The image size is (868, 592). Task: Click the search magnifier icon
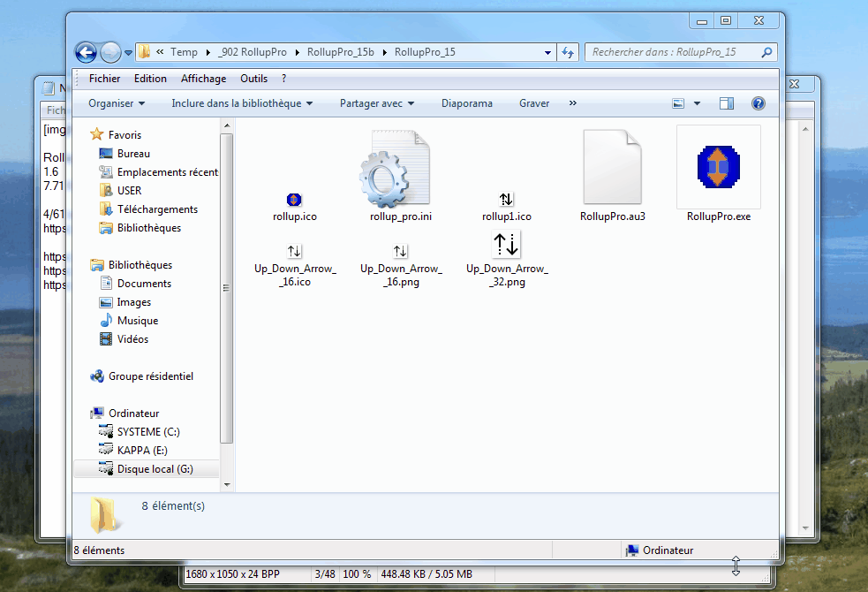[767, 52]
